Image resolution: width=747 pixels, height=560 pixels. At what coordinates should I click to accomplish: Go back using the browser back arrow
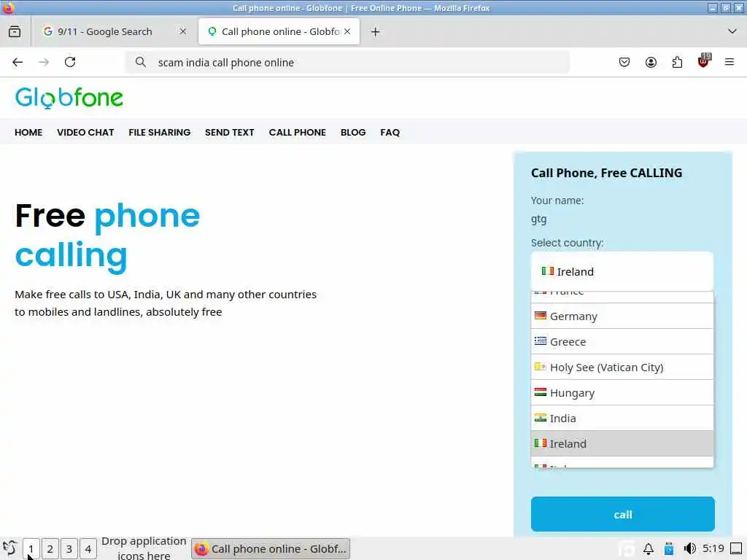click(18, 63)
